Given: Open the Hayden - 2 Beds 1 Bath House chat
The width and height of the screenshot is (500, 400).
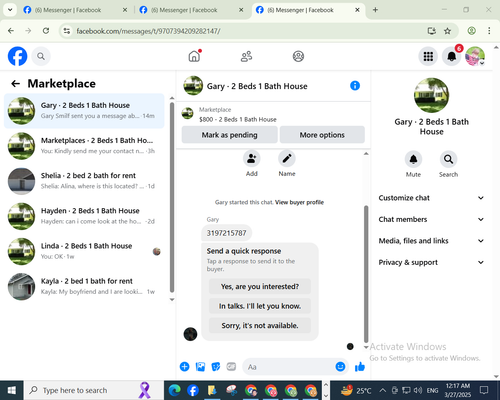Looking at the screenshot, I should [x=84, y=216].
